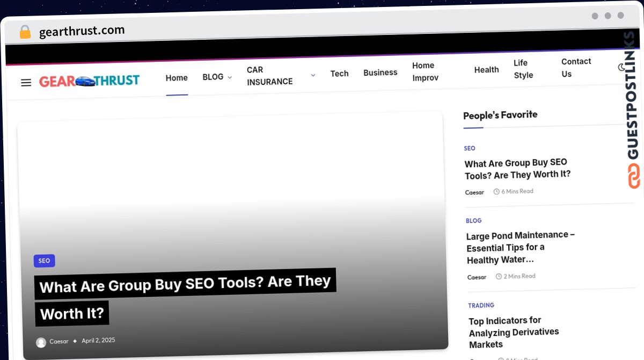The height and width of the screenshot is (360, 644).
Task: Open the Health menu item
Action: click(487, 70)
